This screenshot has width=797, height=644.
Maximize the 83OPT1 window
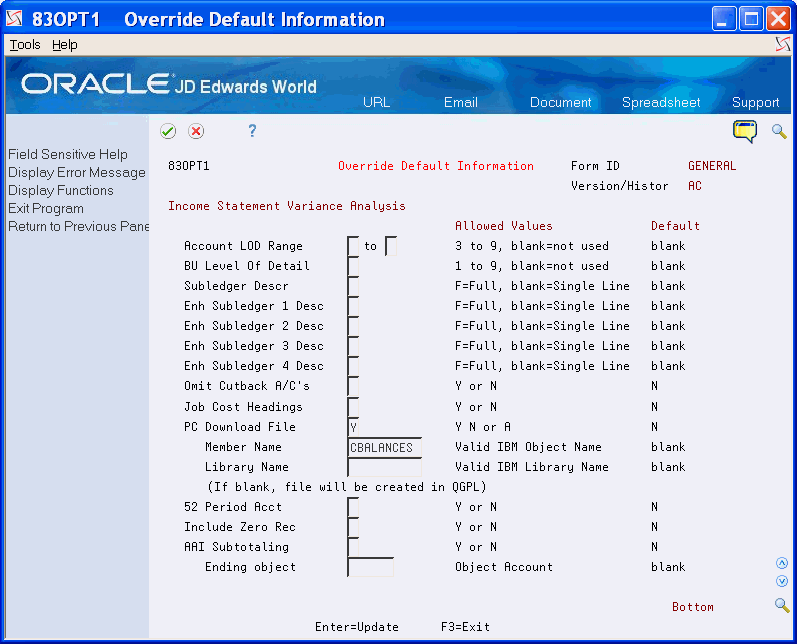pos(751,19)
